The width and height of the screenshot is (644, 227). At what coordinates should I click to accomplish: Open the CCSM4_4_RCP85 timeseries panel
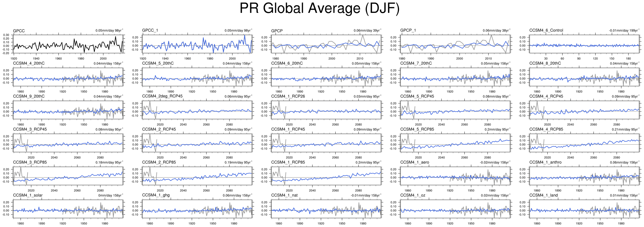click(584, 143)
